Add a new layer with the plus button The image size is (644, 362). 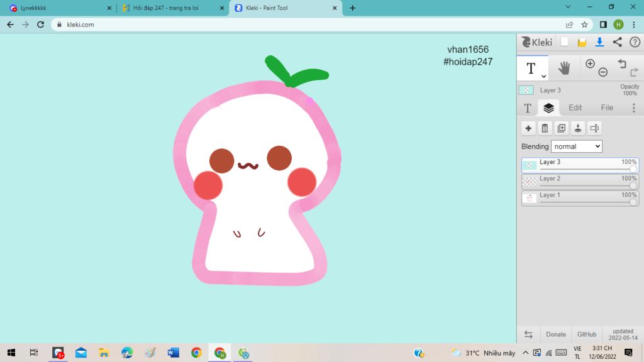[528, 128]
